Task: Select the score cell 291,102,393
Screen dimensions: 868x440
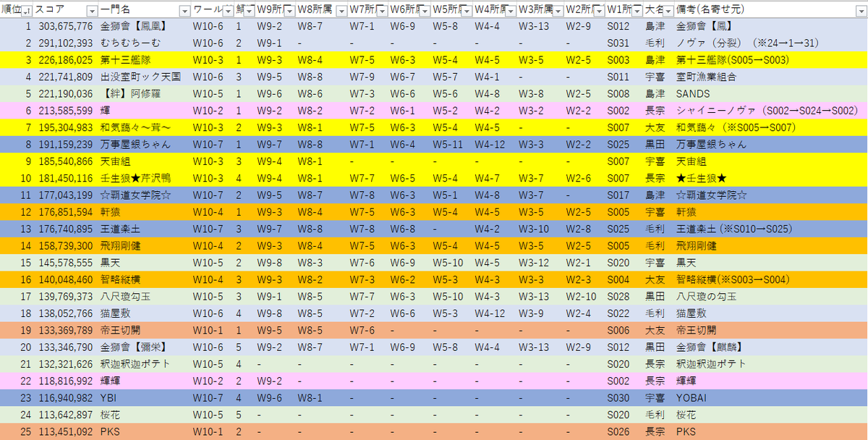Action: [64, 43]
